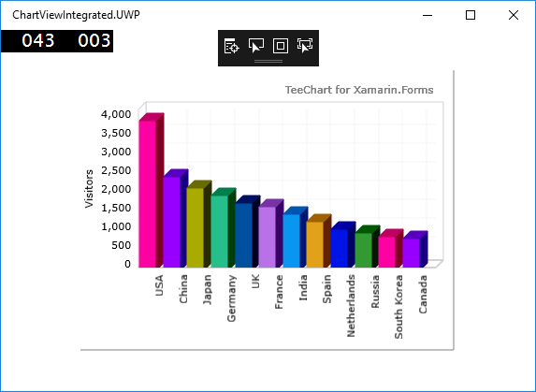Select the pink USA bar
This screenshot has height=392, width=536.
click(x=148, y=194)
